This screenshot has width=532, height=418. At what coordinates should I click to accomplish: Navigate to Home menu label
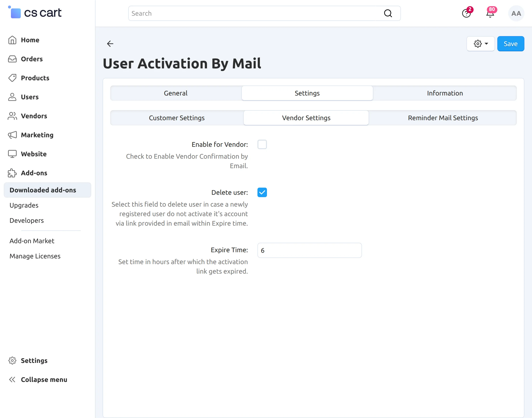(x=30, y=40)
